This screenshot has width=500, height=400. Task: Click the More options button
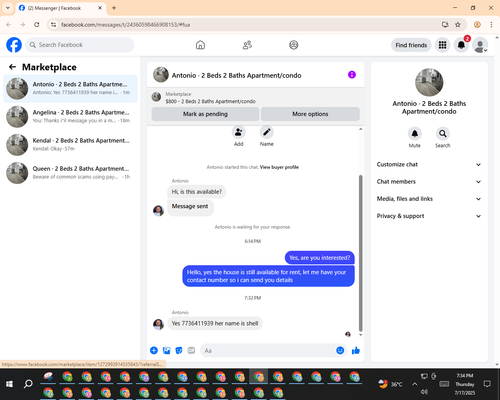(x=310, y=114)
